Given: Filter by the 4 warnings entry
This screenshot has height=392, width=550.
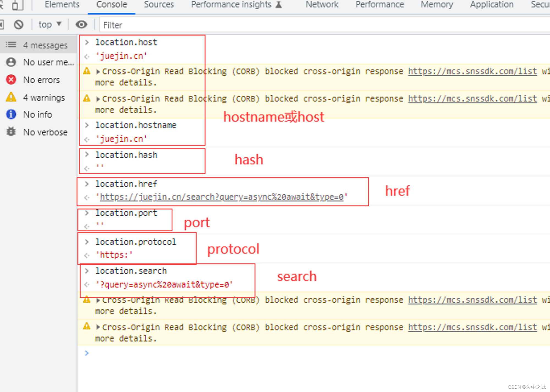Looking at the screenshot, I should point(38,97).
